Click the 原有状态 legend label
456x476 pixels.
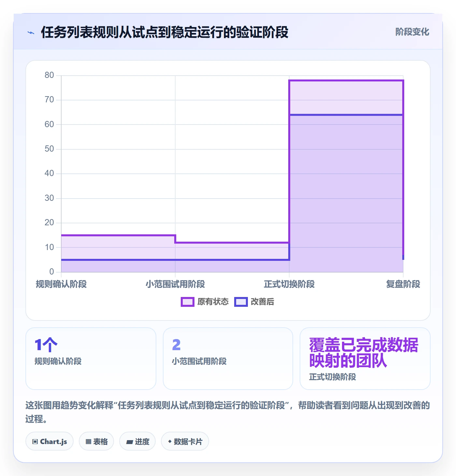point(213,302)
